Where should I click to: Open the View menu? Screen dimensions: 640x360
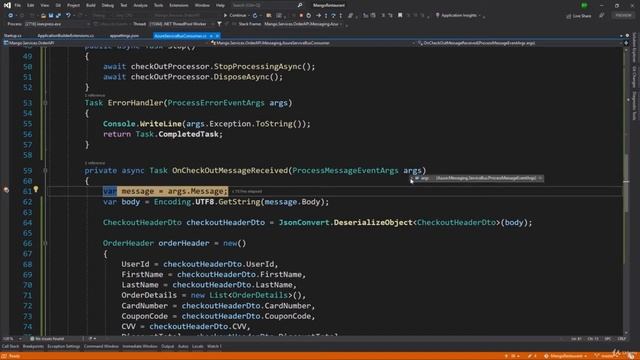point(44,5)
